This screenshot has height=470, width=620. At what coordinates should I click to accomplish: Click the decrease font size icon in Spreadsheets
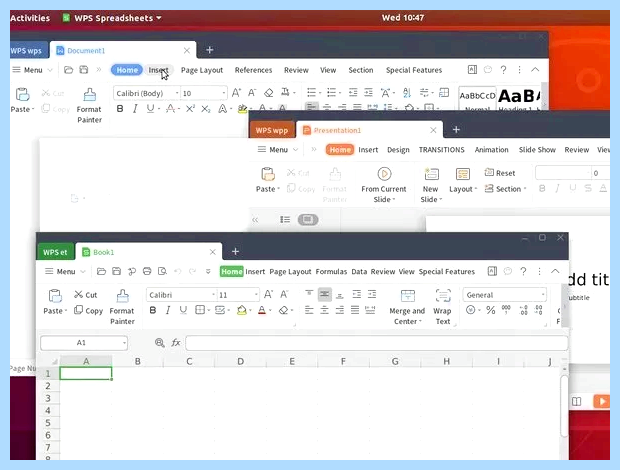[284, 294]
